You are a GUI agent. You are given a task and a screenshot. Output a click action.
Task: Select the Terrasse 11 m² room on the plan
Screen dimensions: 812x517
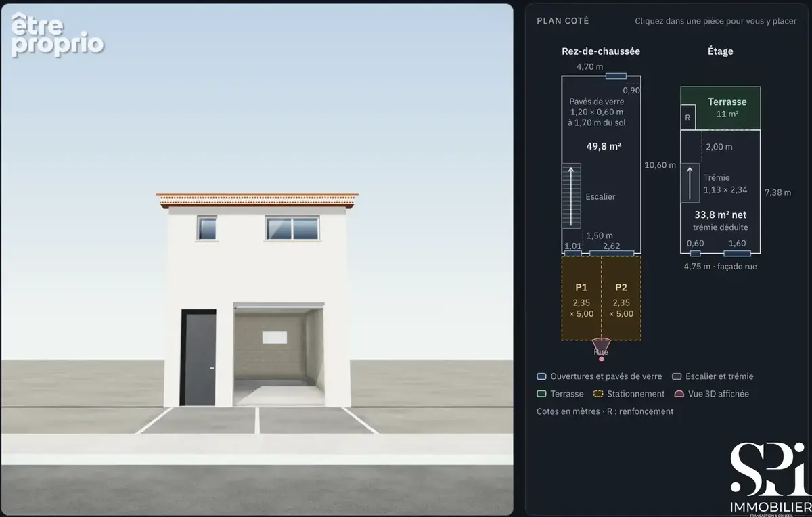[x=728, y=108]
